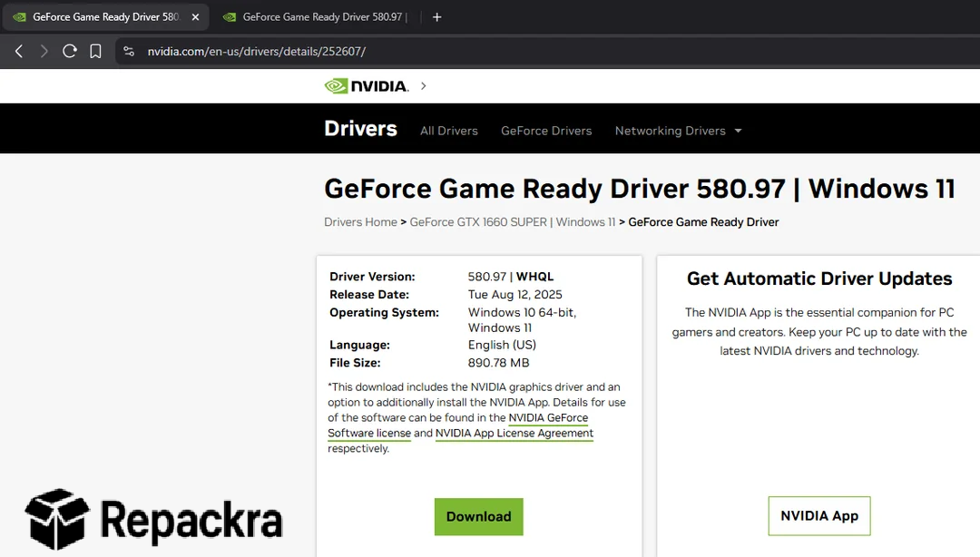
Task: Click the address bar URL
Action: click(256, 52)
